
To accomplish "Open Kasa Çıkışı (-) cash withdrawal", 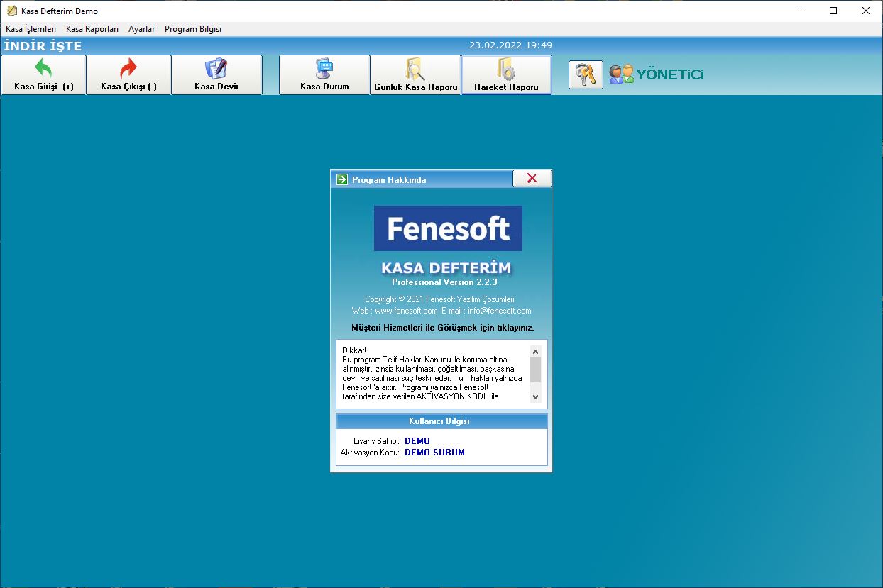I will [x=128, y=75].
